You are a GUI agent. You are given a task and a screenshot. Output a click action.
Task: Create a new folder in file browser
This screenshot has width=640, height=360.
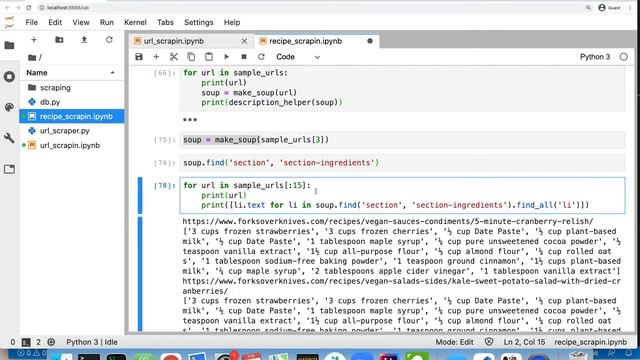[x=59, y=40]
